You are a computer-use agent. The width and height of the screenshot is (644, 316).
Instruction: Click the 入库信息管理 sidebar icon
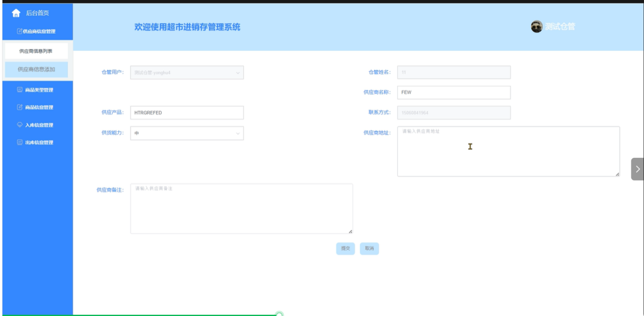pyautogui.click(x=20, y=125)
